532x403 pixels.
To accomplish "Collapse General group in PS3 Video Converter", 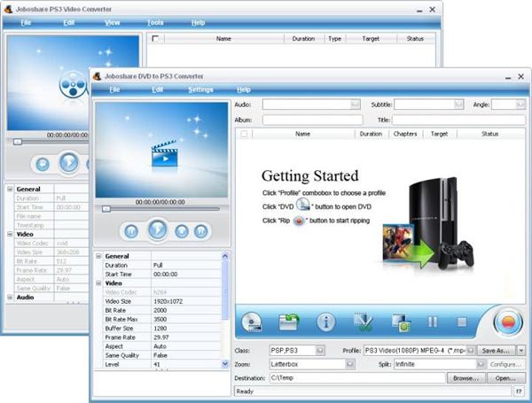I will [x=10, y=190].
